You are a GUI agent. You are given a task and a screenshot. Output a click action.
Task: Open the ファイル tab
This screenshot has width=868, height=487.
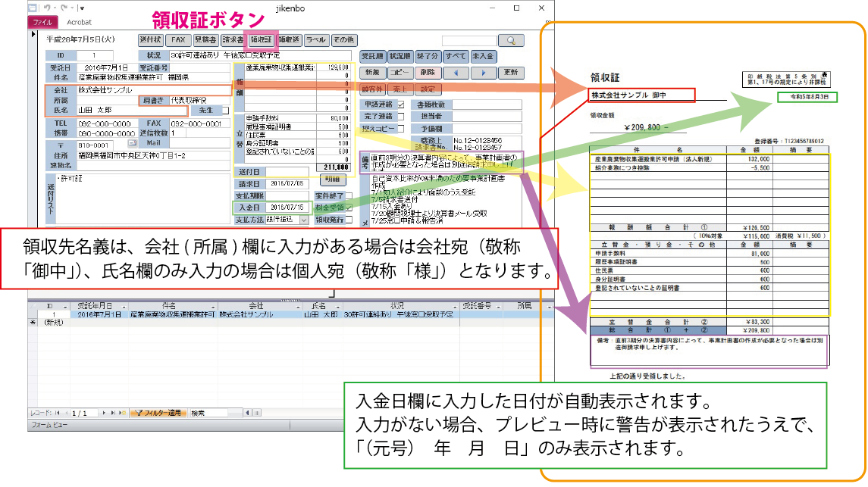pyautogui.click(x=42, y=23)
